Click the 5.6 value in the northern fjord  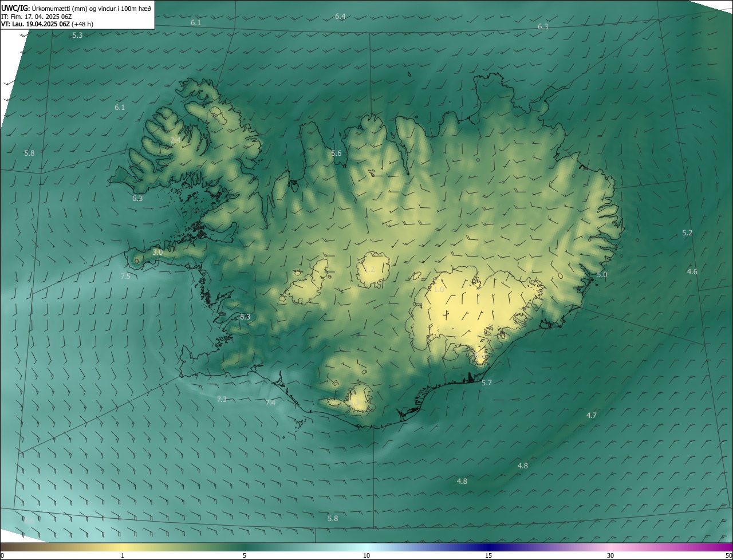click(336, 153)
